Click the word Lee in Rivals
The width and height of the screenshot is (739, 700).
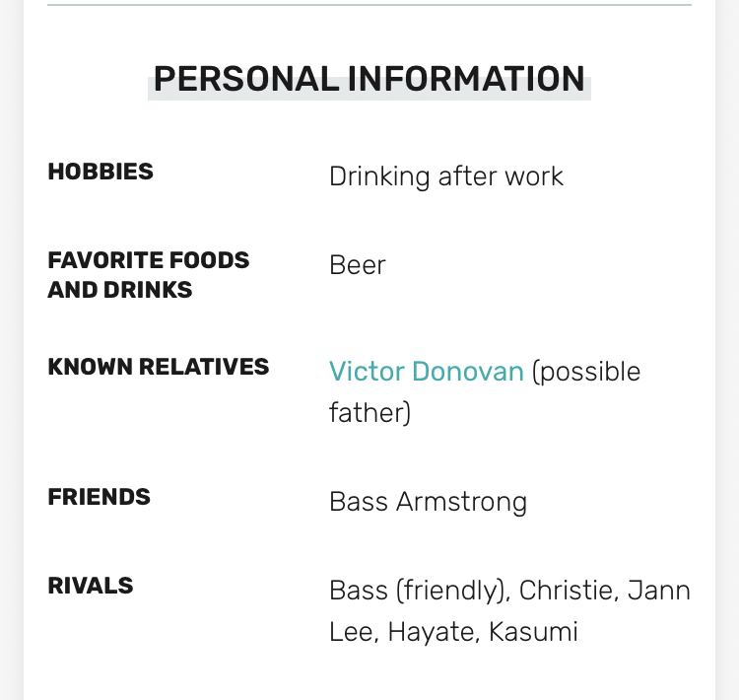351,631
